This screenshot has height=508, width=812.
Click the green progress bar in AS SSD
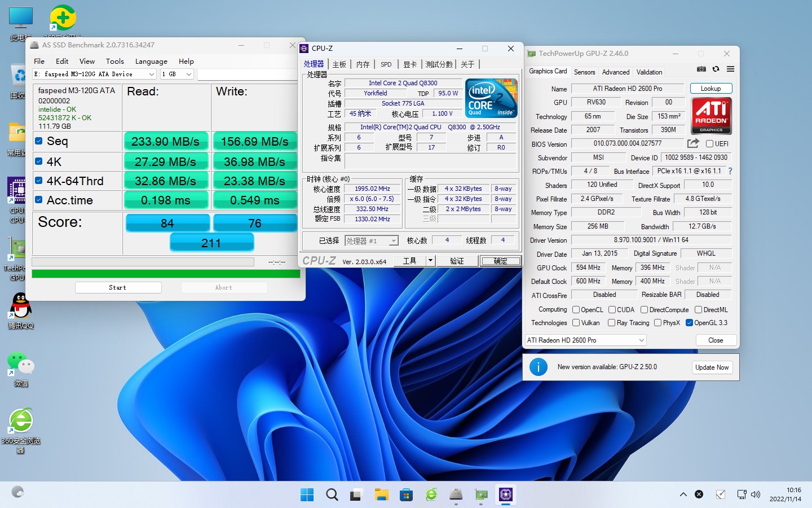[166, 274]
